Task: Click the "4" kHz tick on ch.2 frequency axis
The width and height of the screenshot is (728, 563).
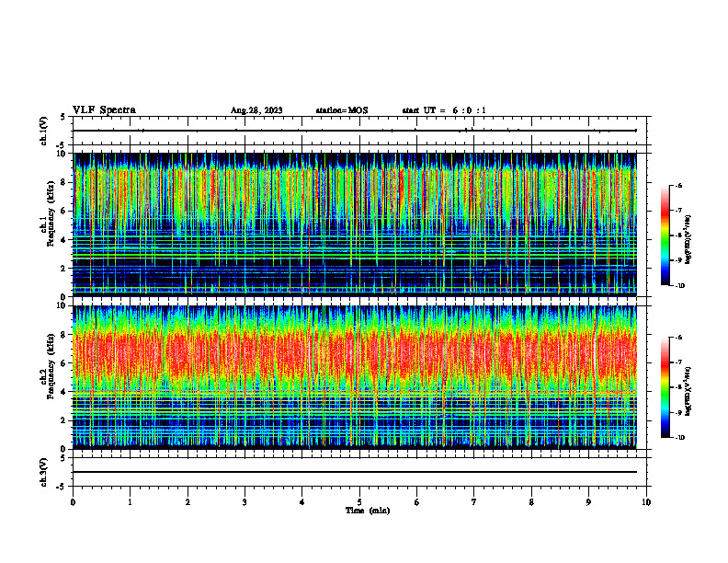Action: [64, 392]
